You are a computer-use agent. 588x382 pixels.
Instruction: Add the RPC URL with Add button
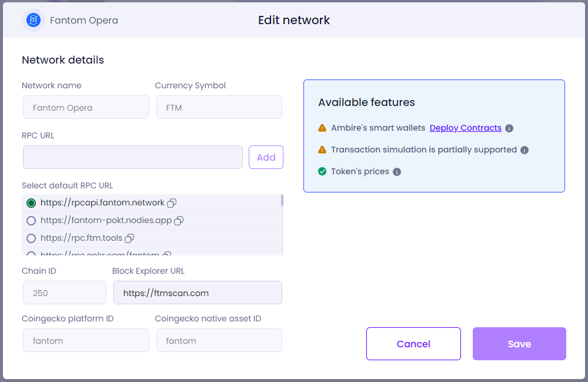click(266, 157)
